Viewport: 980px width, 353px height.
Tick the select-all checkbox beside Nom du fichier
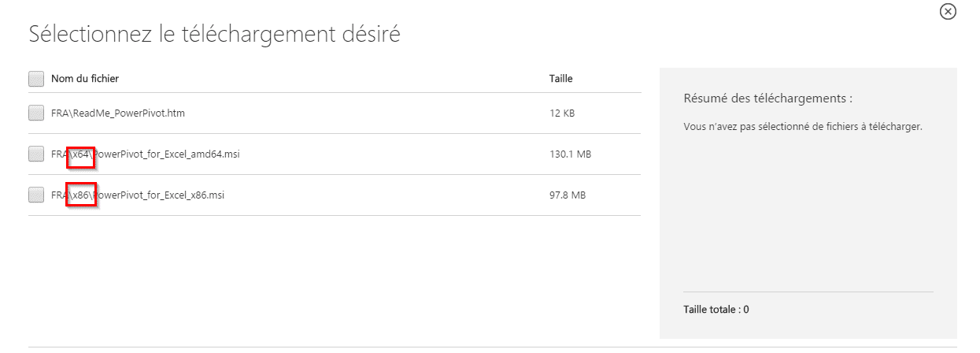pyautogui.click(x=36, y=79)
